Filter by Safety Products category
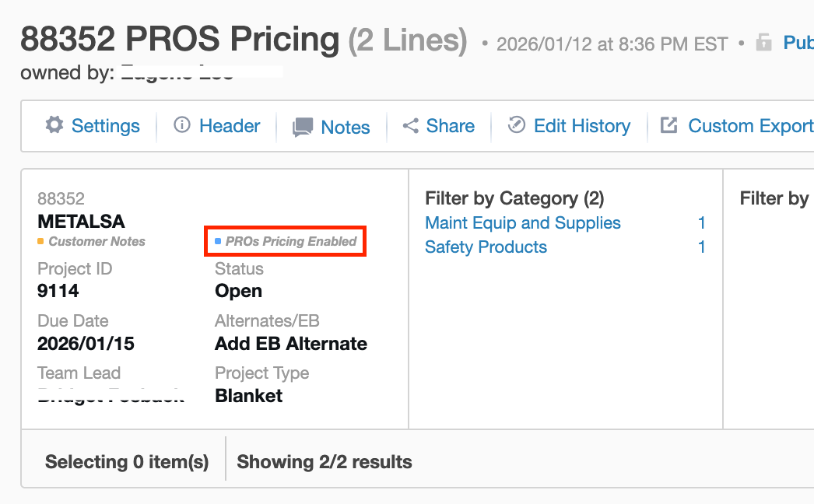 pyautogui.click(x=486, y=247)
